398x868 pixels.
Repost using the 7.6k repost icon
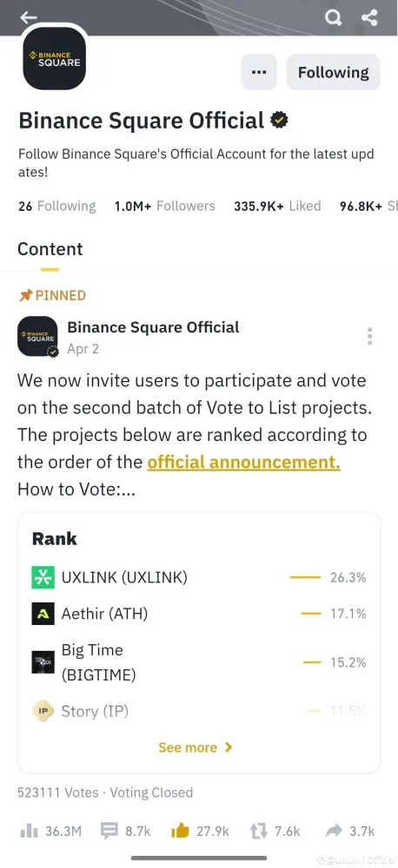258,831
